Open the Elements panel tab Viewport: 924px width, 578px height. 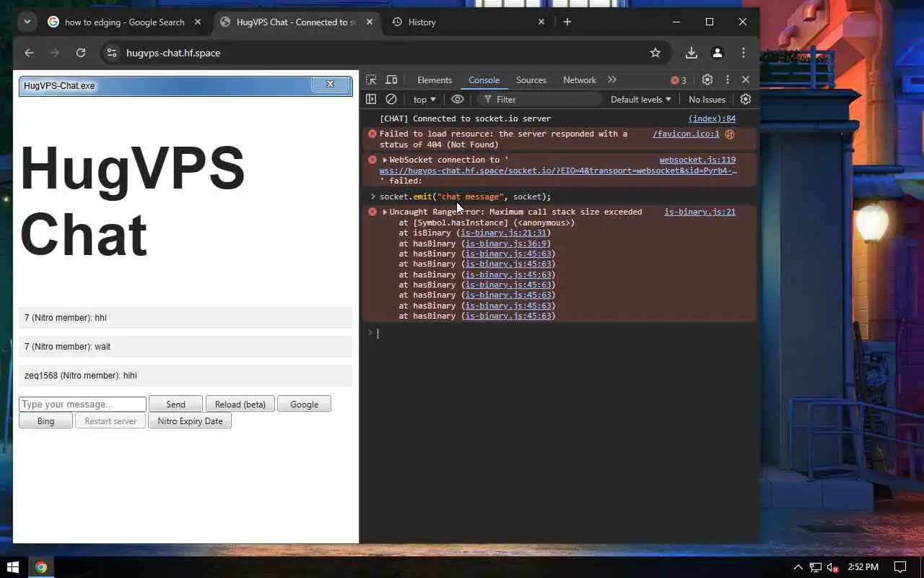coord(435,80)
